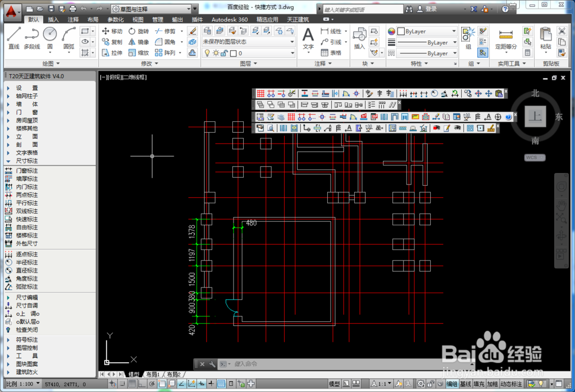Click the 表格 table tool
Image resolution: width=575 pixels, height=392 pixels.
coord(331,53)
